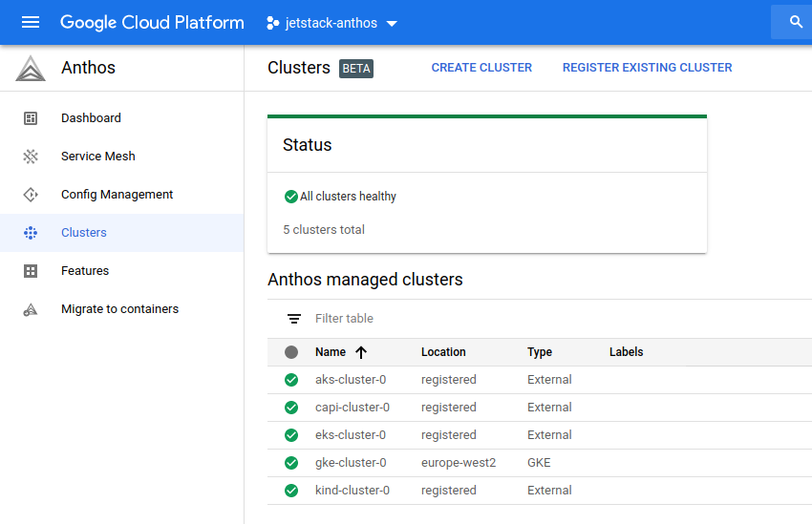Click the Service Mesh sidebar icon
812x524 pixels.
click(31, 157)
